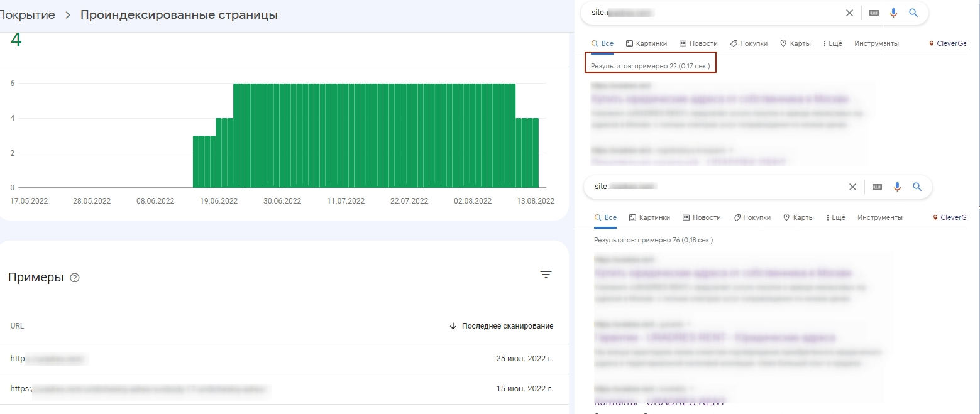Open the virtual keyboard icon in the top search bar
The width and height of the screenshot is (980, 414).
(874, 13)
